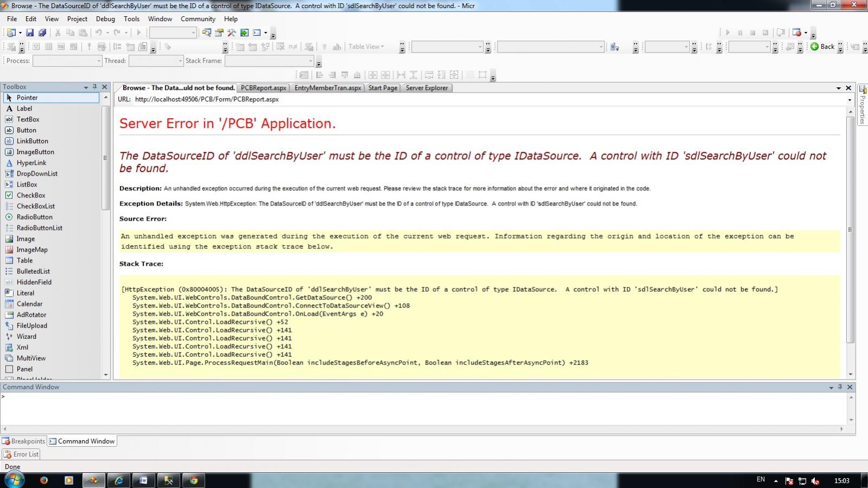Switch to the PCBReport.aspx tab
Screen dimensions: 868x488
(264, 88)
